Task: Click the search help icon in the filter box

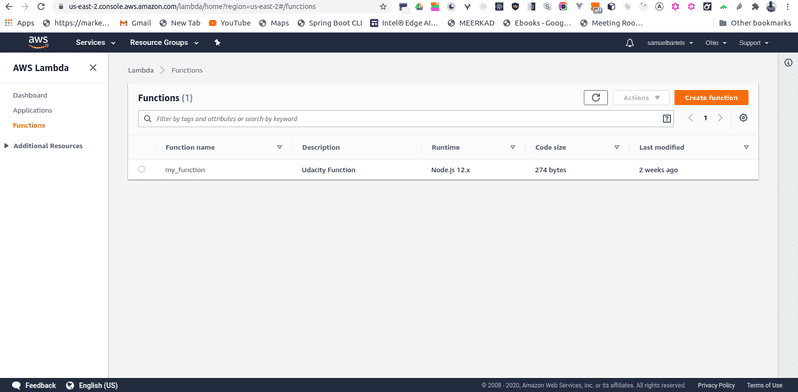Action: click(667, 119)
